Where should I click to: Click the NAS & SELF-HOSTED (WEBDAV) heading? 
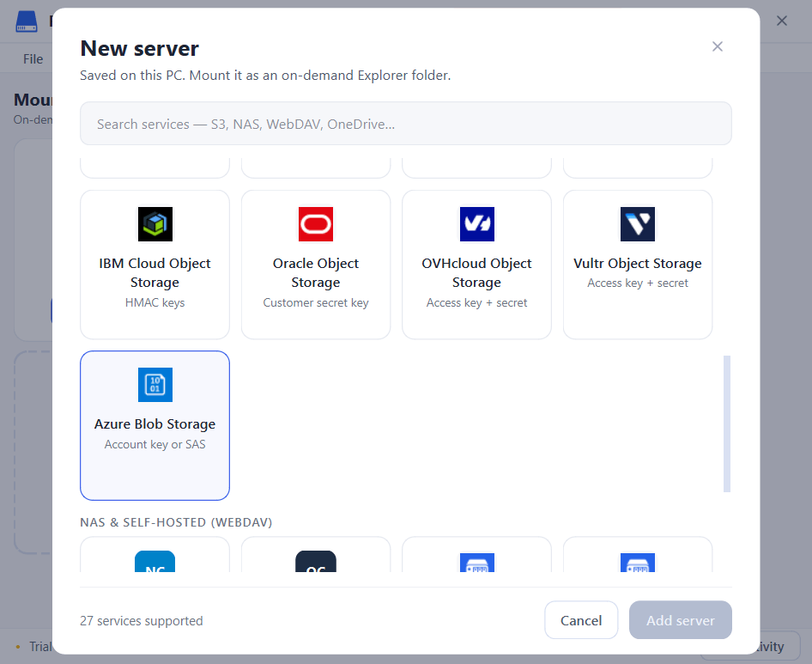coord(176,522)
